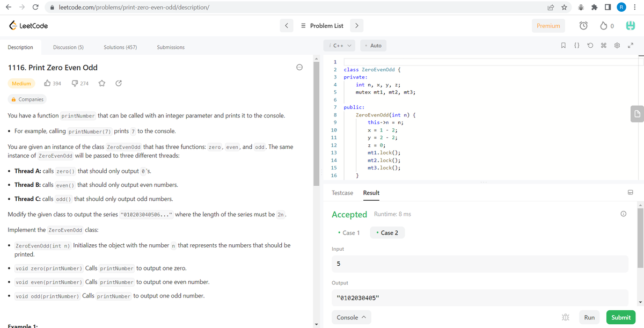The image size is (644, 328).
Task: Open the Solutions (457) tab
Action: point(120,47)
